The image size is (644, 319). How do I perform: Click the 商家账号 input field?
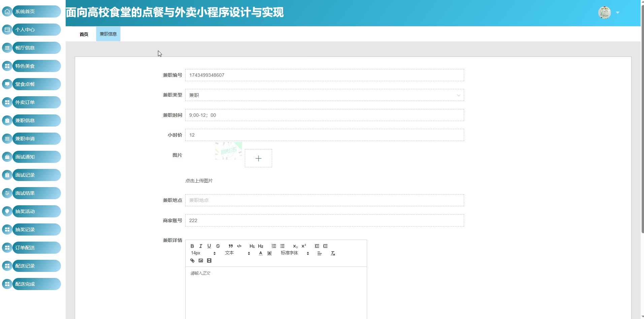pos(324,220)
